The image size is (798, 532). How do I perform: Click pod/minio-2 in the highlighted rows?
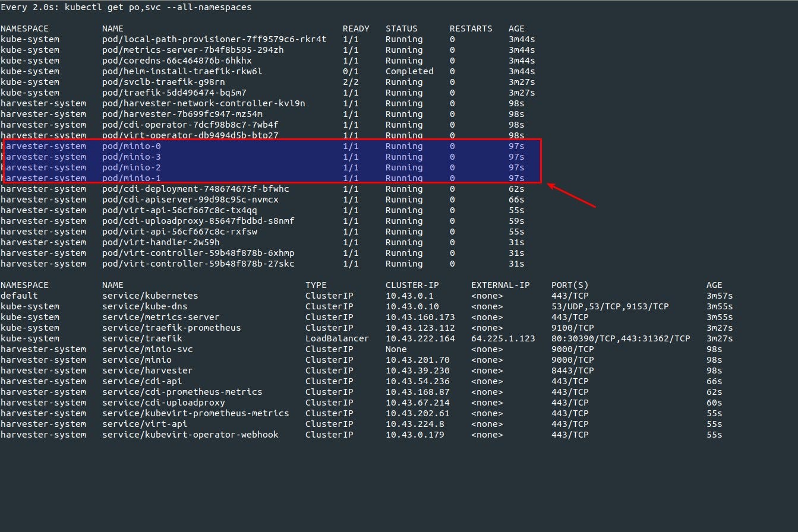(x=131, y=167)
